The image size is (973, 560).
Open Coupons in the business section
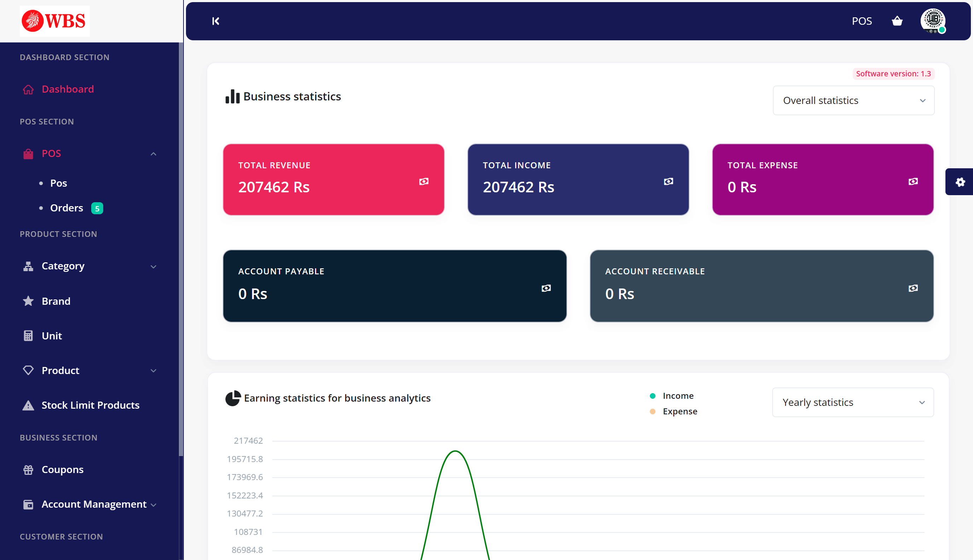(x=62, y=469)
